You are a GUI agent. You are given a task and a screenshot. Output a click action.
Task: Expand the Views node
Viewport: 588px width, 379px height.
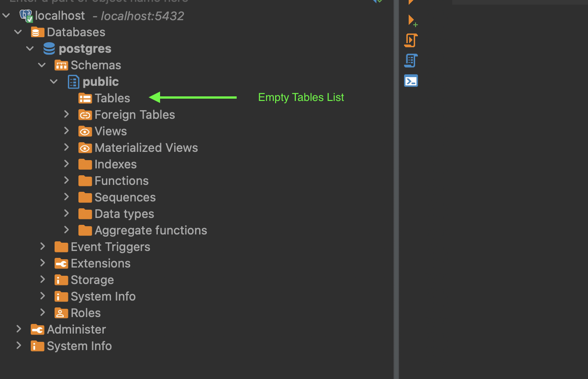point(66,131)
